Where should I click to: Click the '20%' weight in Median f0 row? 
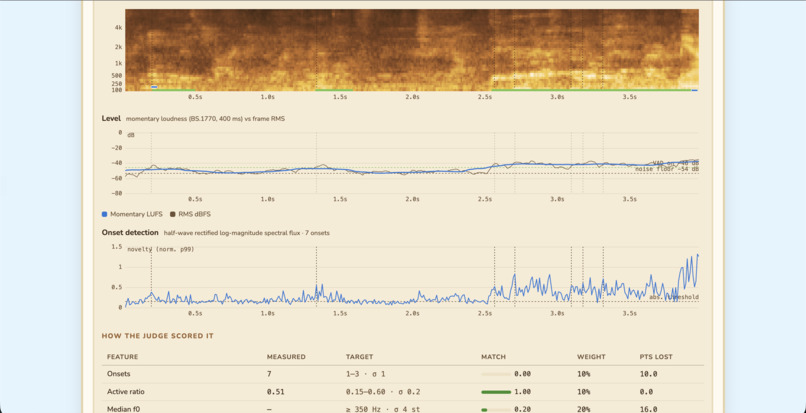click(x=583, y=409)
